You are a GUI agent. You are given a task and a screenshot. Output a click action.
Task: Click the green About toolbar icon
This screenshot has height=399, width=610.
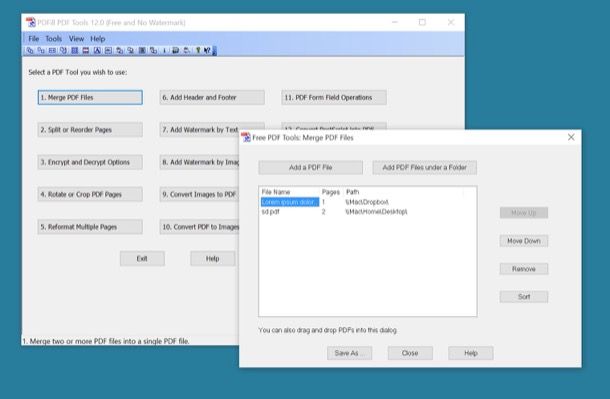pos(198,51)
